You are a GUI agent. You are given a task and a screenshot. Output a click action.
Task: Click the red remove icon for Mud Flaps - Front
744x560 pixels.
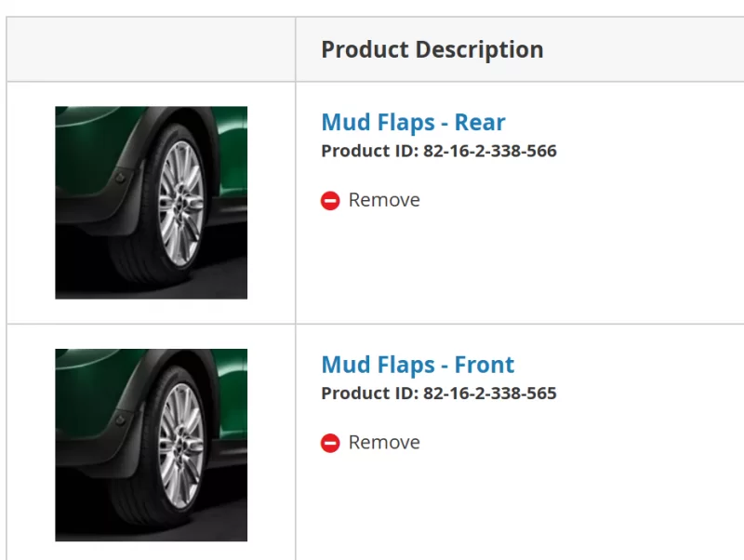pyautogui.click(x=330, y=443)
